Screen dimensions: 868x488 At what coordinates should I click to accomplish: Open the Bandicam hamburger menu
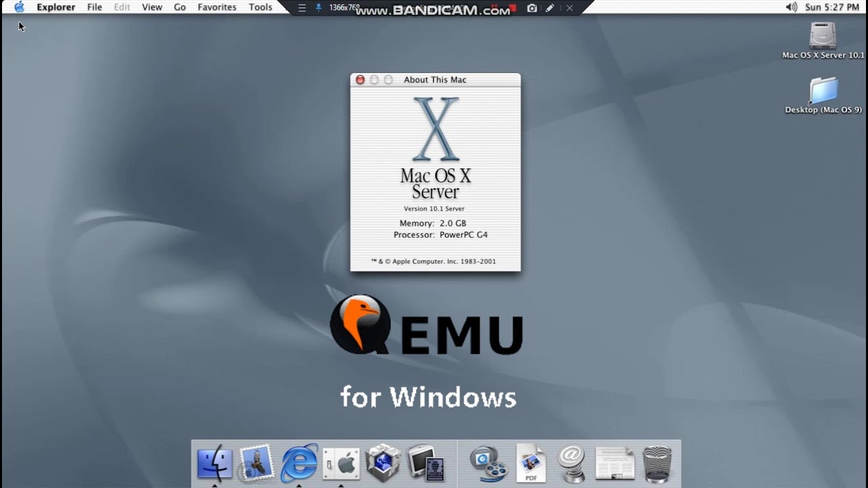click(302, 7)
